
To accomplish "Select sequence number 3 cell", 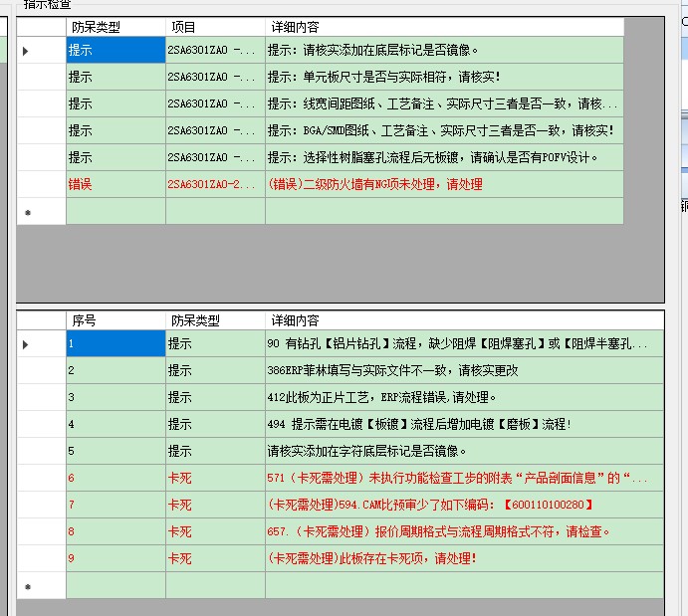I will click(115, 397).
